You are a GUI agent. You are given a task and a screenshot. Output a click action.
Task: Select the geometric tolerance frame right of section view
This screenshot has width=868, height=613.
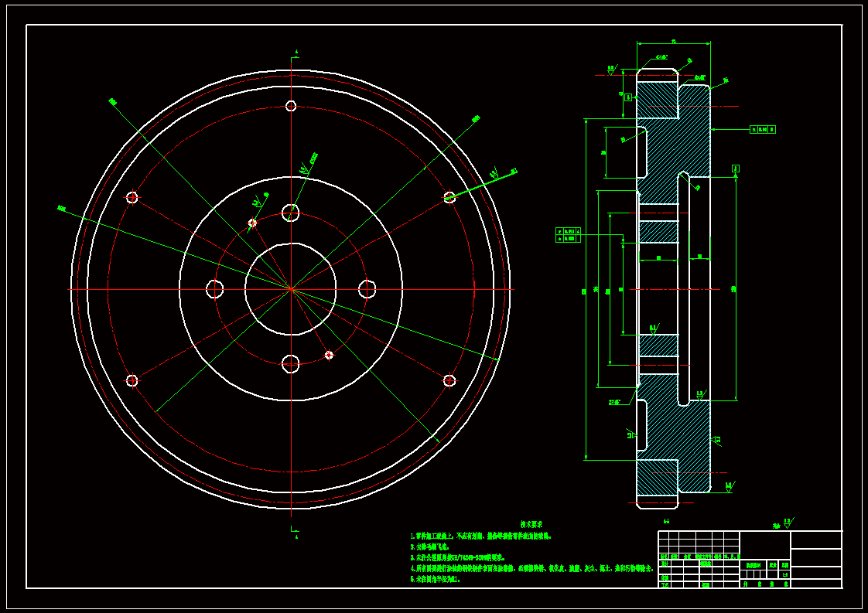coord(763,130)
